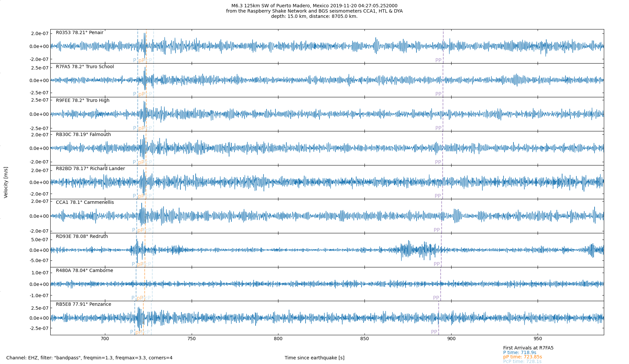Click the x-axis tick label "750"
Screen dimensions: 629x364
coord(191,339)
